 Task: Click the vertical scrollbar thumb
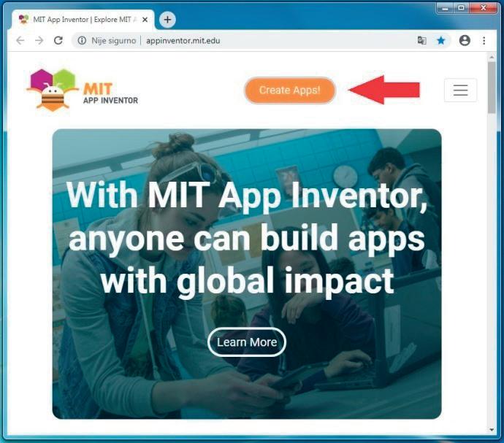click(492, 88)
